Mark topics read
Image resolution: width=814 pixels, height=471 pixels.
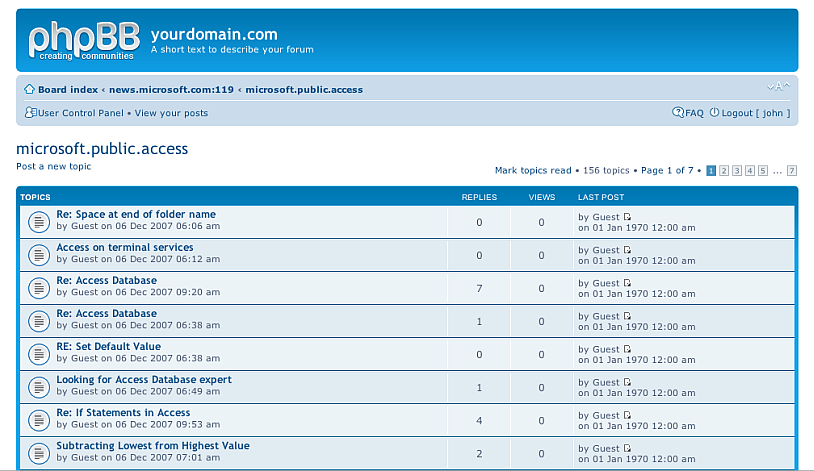coord(533,171)
